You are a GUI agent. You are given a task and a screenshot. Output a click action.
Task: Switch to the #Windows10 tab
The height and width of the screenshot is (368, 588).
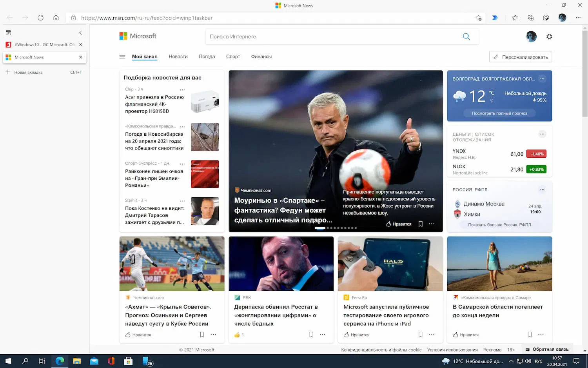44,45
